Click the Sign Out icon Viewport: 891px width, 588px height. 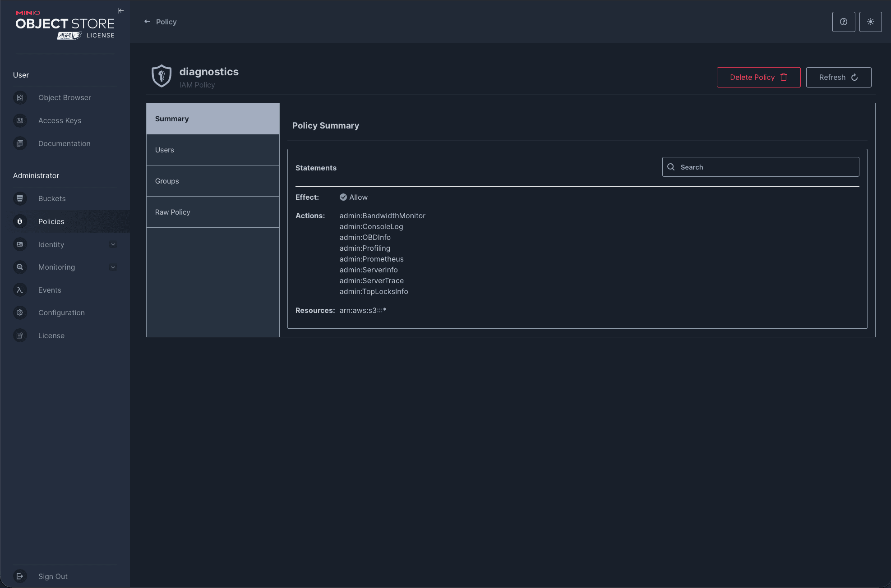tap(20, 576)
